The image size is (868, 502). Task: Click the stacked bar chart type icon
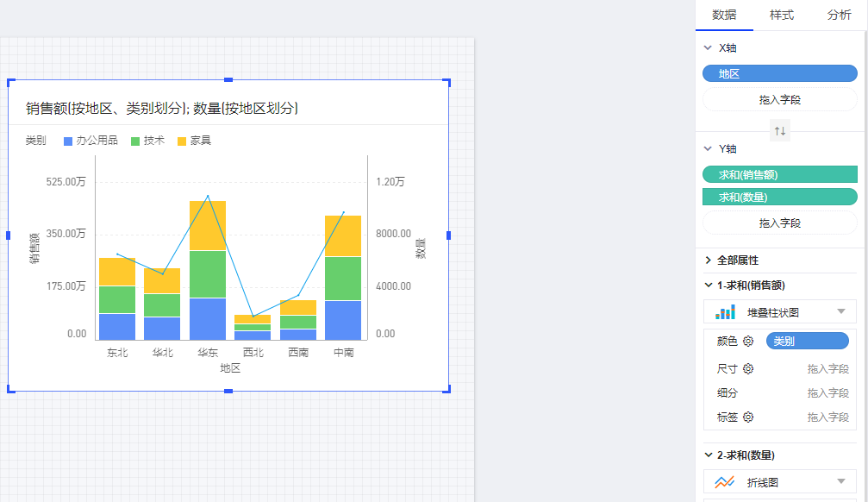tap(726, 311)
